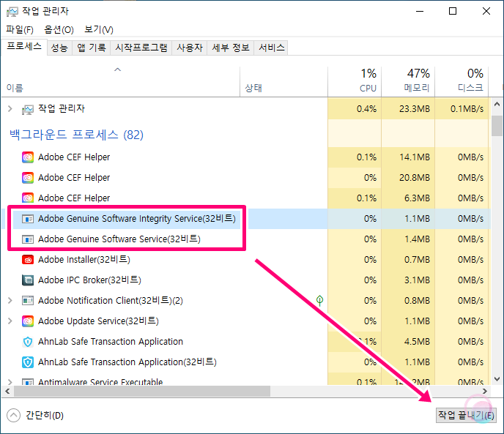Sort by the 디스크 column header
The width and height of the screenshot is (504, 434).
[x=462, y=81]
